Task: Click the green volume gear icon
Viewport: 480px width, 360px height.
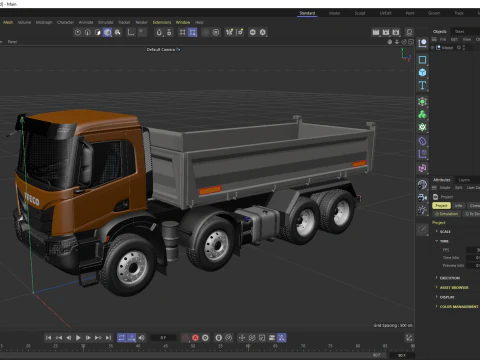Action: pyautogui.click(x=422, y=127)
